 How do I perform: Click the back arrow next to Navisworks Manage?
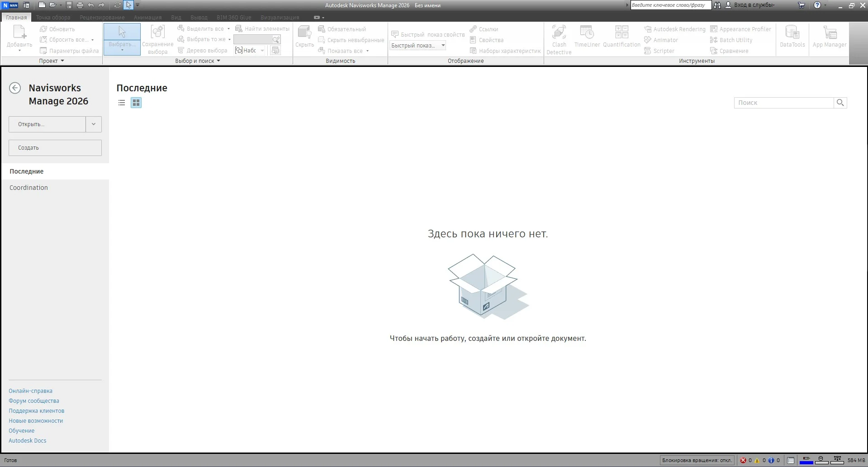[x=15, y=88]
